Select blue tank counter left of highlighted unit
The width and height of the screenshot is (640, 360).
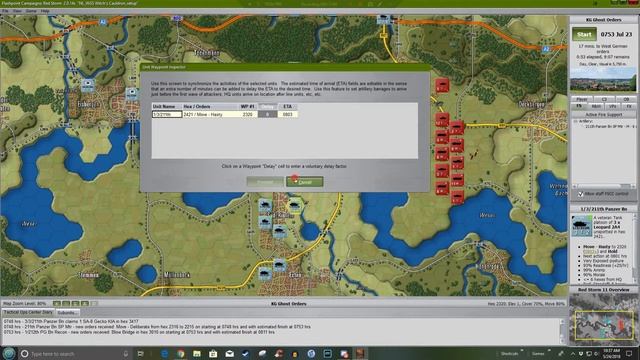pos(265,205)
